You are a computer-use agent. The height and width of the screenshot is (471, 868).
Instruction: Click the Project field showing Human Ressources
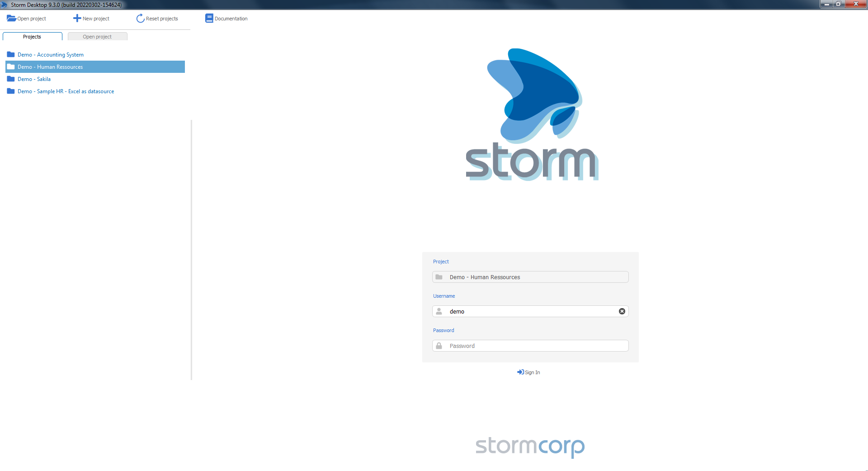point(530,277)
